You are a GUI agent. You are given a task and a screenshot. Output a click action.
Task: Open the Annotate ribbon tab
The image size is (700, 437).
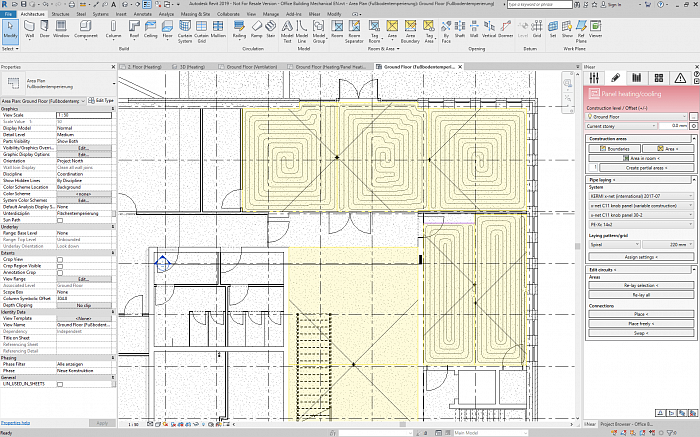[x=143, y=14]
